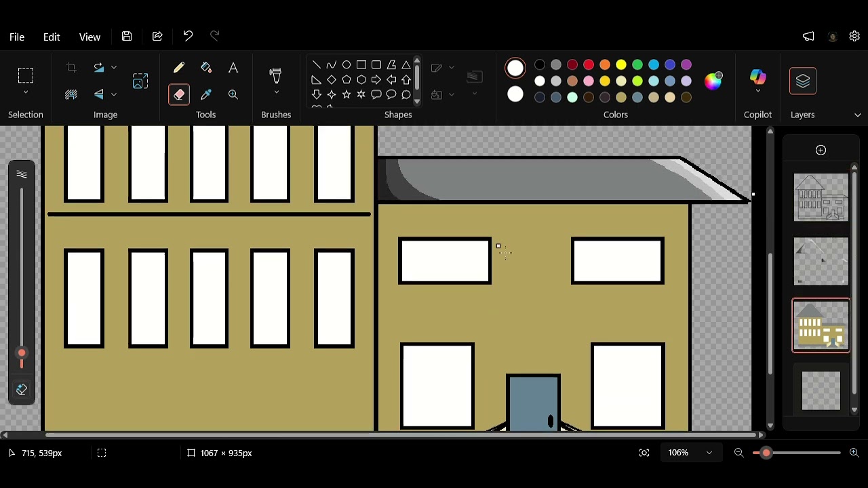The width and height of the screenshot is (868, 488).
Task: Click the Redo arrow
Action: (x=215, y=36)
